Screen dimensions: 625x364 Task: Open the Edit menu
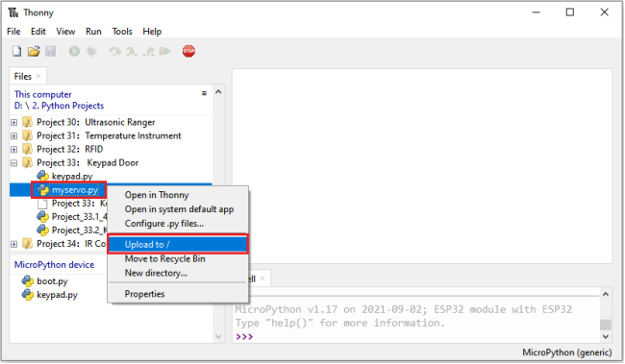38,32
